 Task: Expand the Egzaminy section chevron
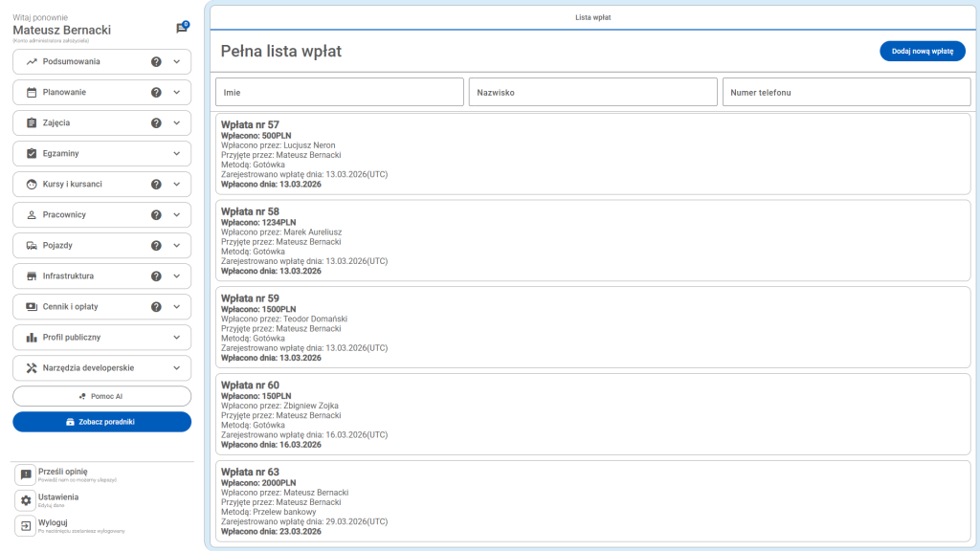[176, 153]
